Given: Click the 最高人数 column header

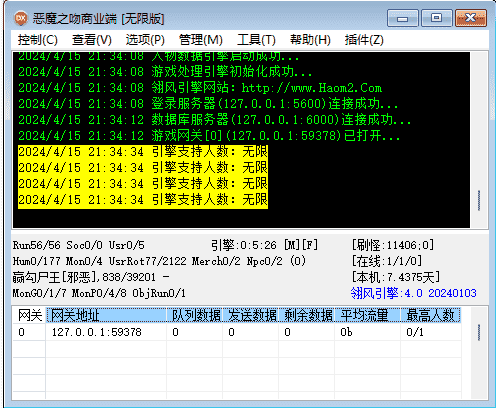Looking at the screenshot, I should coord(431,315).
